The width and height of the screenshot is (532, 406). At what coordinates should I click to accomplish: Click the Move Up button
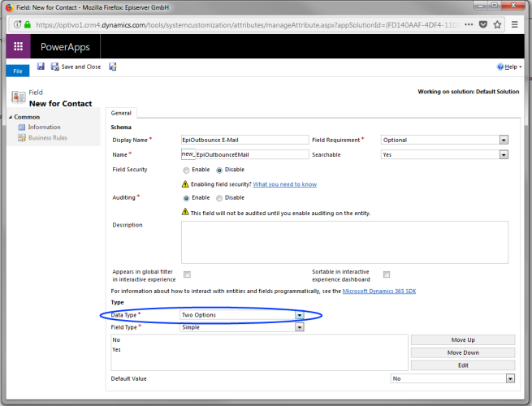tap(462, 339)
